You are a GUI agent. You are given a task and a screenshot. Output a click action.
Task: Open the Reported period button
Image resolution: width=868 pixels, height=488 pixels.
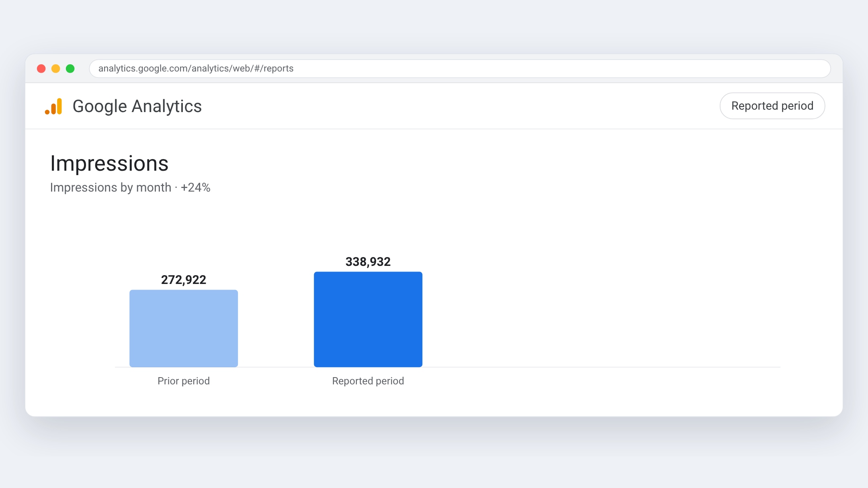(772, 106)
